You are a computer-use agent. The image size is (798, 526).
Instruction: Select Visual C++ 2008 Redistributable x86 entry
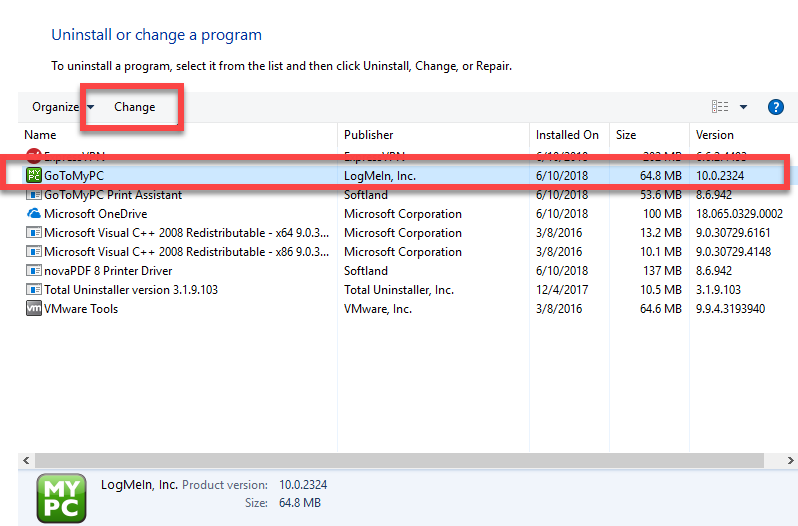pos(187,252)
